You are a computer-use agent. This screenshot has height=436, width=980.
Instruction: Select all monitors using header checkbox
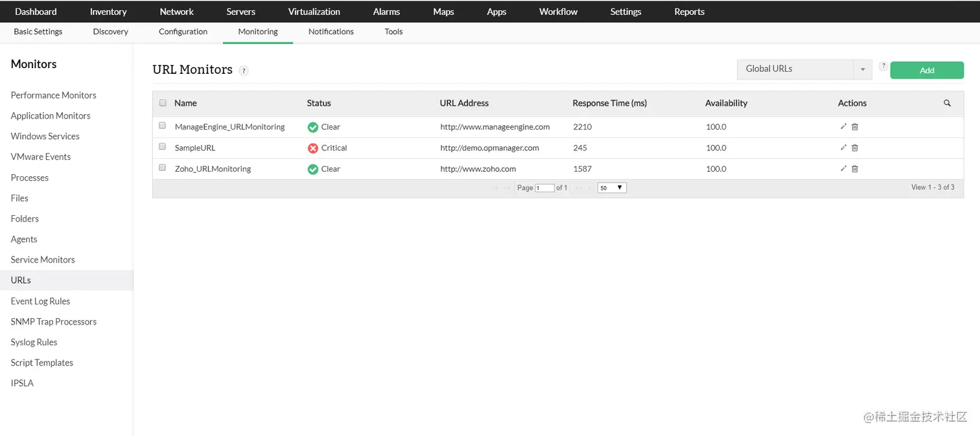[x=162, y=102]
